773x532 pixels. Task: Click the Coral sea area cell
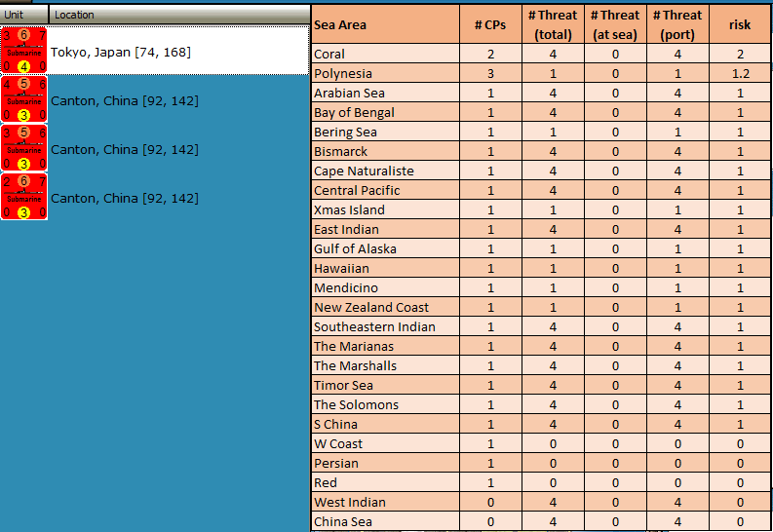click(385, 54)
